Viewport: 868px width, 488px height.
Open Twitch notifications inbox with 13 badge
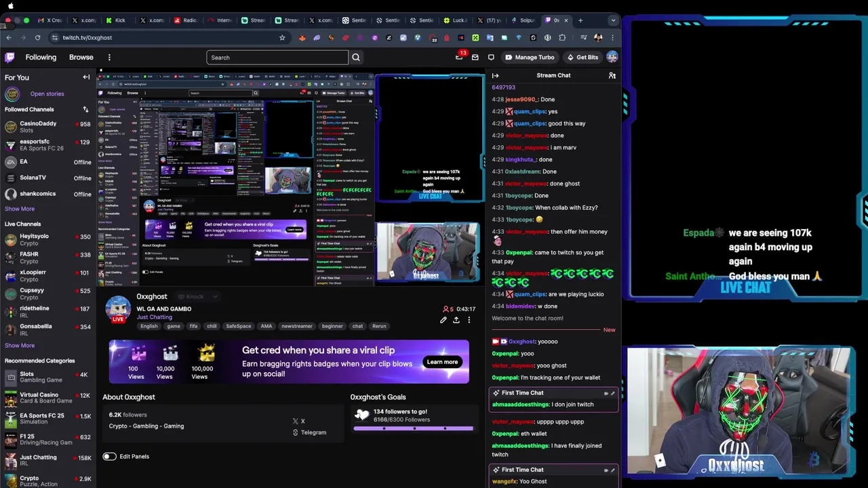coord(460,57)
